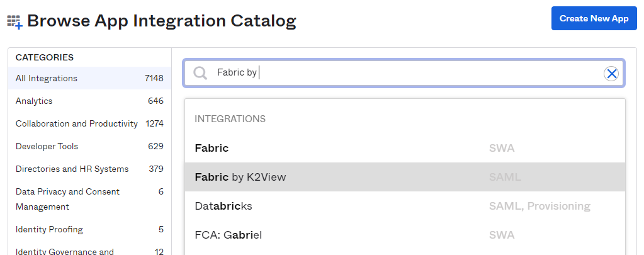Browse Directories and HR Systems category

[72, 169]
